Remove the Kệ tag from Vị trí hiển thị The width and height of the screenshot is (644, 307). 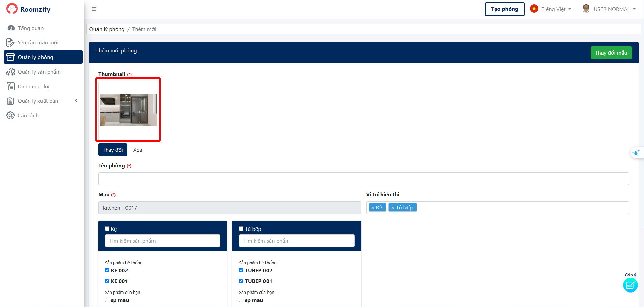pos(373,208)
